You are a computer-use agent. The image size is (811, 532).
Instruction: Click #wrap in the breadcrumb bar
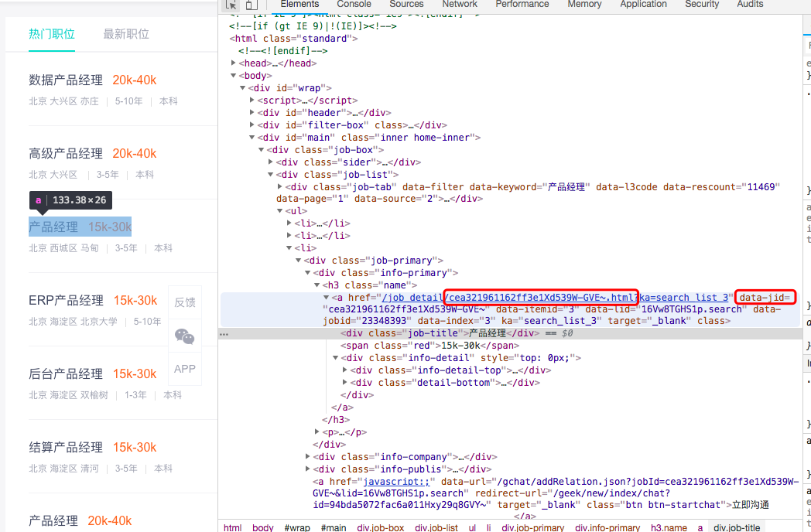pyautogui.click(x=297, y=527)
